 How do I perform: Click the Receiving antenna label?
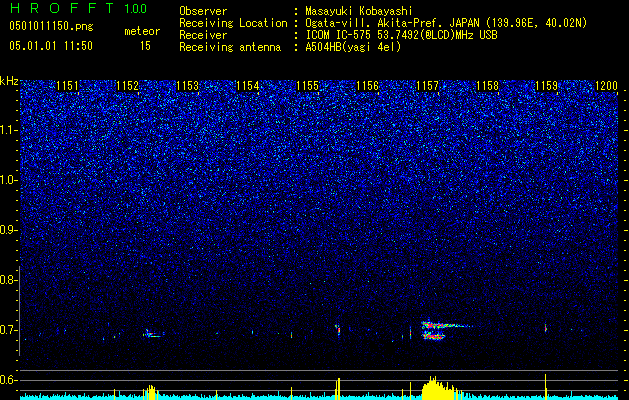point(230,48)
